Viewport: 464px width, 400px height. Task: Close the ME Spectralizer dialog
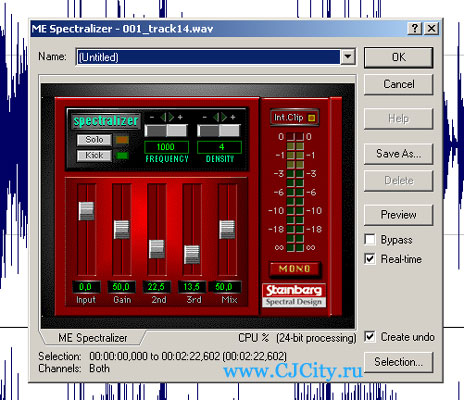click(x=432, y=29)
